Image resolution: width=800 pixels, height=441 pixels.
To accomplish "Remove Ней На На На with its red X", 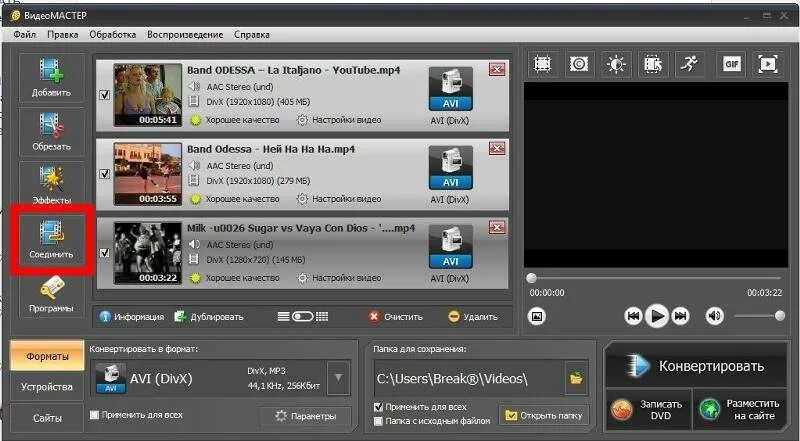I will click(497, 149).
